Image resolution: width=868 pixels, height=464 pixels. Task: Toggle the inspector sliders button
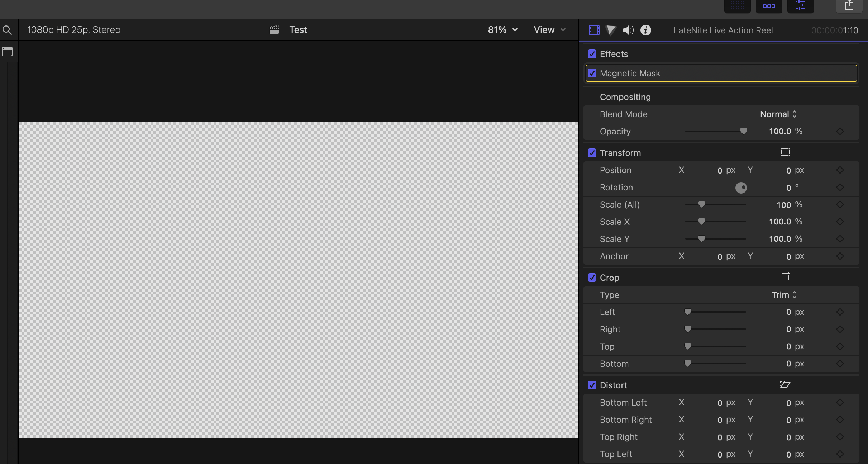[800, 5]
